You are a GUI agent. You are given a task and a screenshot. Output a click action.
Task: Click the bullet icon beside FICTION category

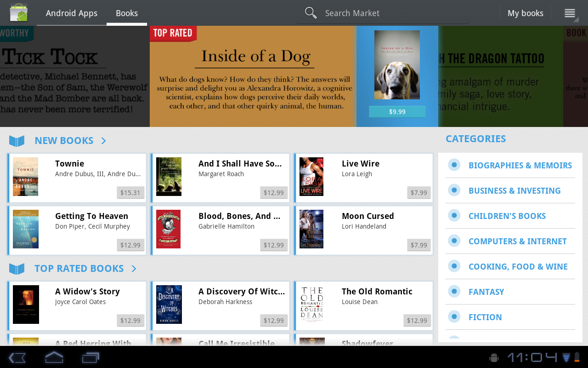454,316
